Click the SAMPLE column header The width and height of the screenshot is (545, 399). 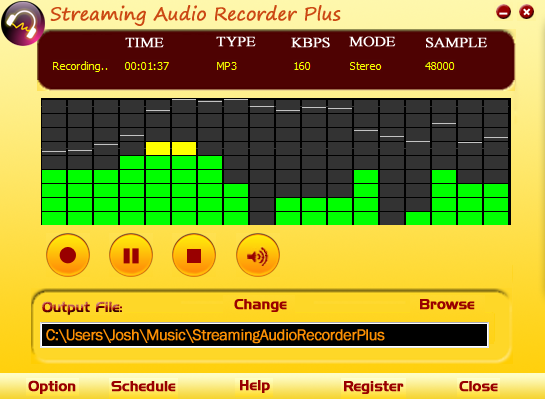tap(456, 42)
